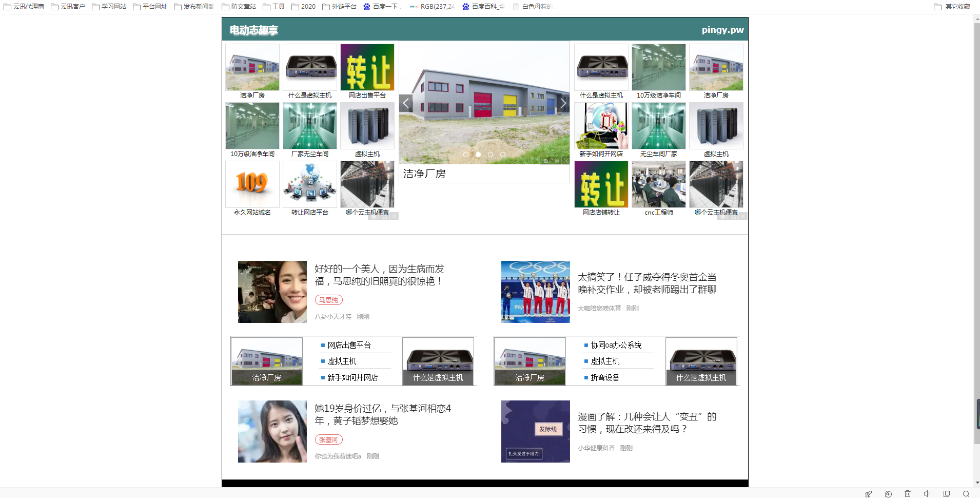This screenshot has height=498, width=980.
Task: Go to next carousel slide arrow
Action: pyautogui.click(x=563, y=103)
